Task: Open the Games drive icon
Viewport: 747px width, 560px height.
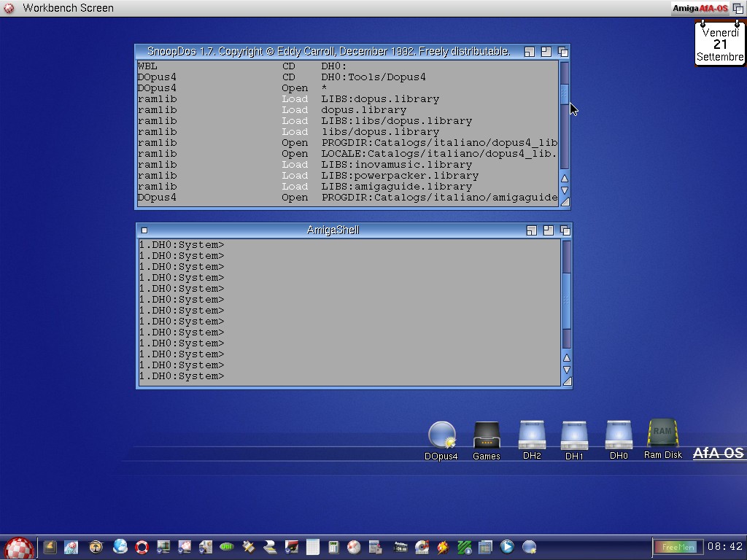Action: 486,435
